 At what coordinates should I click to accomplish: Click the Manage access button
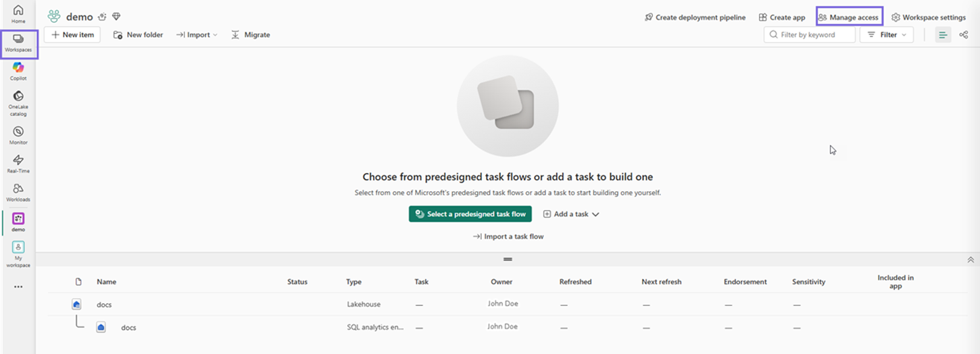[849, 18]
